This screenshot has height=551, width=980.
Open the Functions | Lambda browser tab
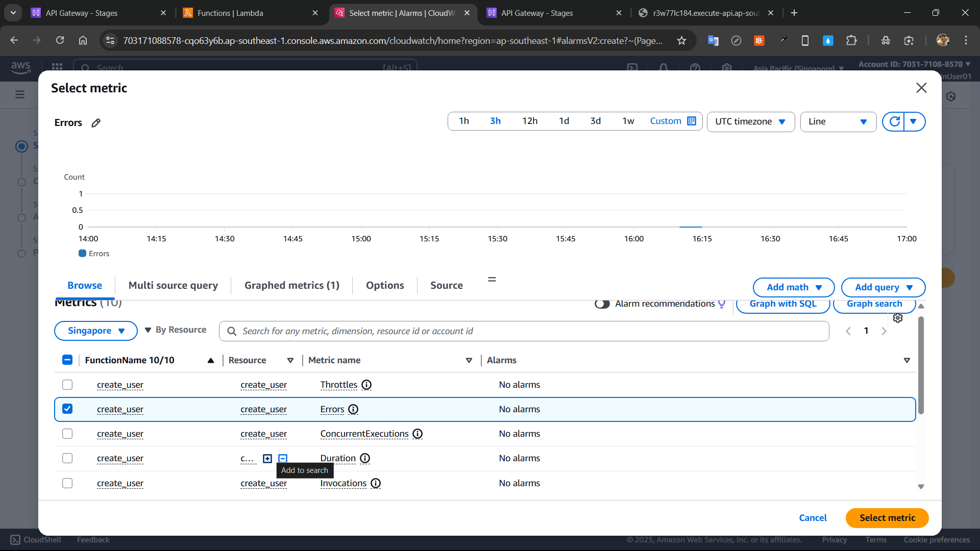[251, 13]
